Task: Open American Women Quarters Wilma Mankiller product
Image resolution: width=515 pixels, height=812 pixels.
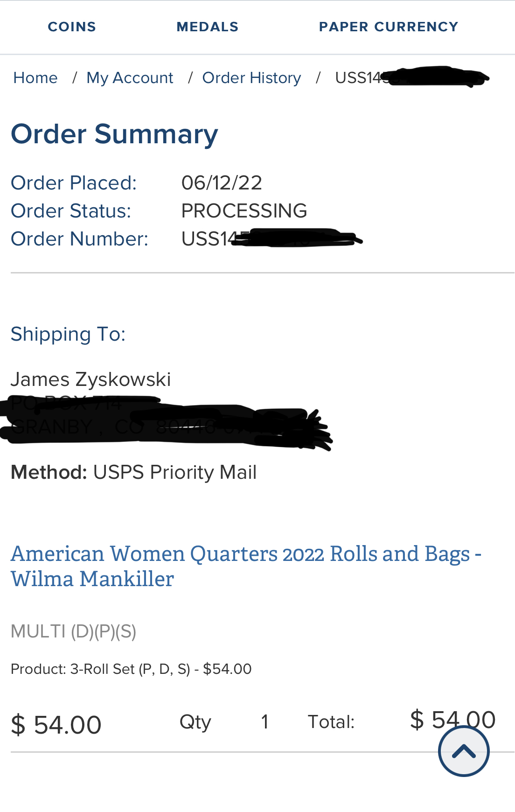Action: (x=246, y=566)
